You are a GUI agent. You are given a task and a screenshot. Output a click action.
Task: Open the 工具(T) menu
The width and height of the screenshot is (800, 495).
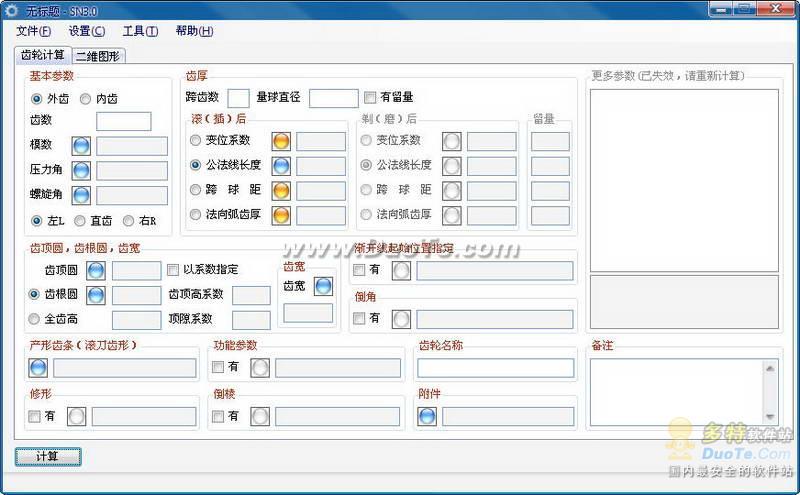139,31
